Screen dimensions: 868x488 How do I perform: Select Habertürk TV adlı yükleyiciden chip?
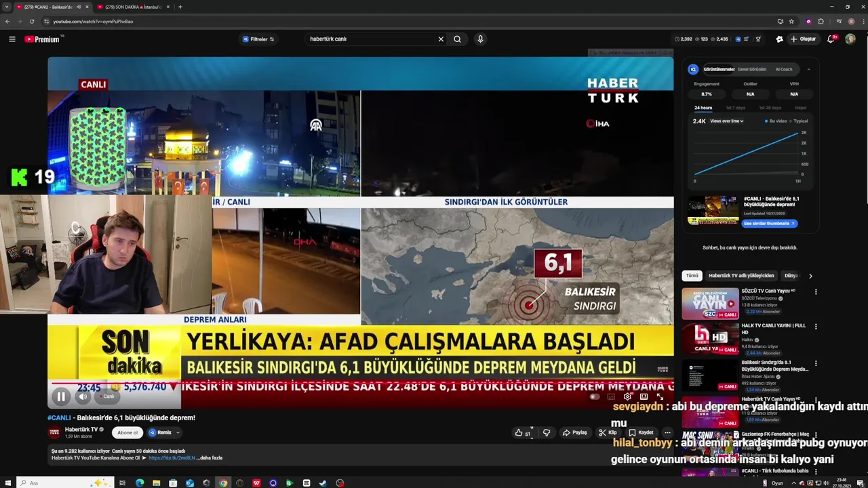point(741,276)
